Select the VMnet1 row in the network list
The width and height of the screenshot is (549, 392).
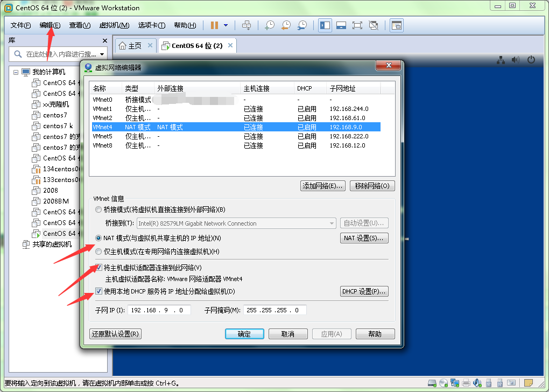pyautogui.click(x=236, y=109)
